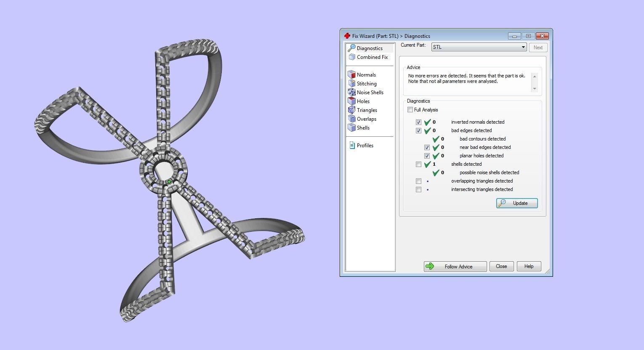
Task: Click the "Current Part:" label
Action: click(413, 45)
